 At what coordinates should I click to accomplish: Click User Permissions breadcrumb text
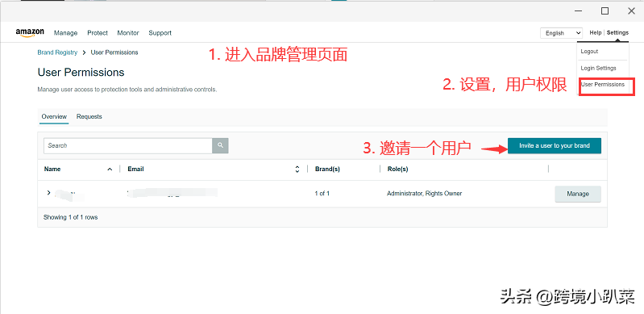(x=114, y=52)
